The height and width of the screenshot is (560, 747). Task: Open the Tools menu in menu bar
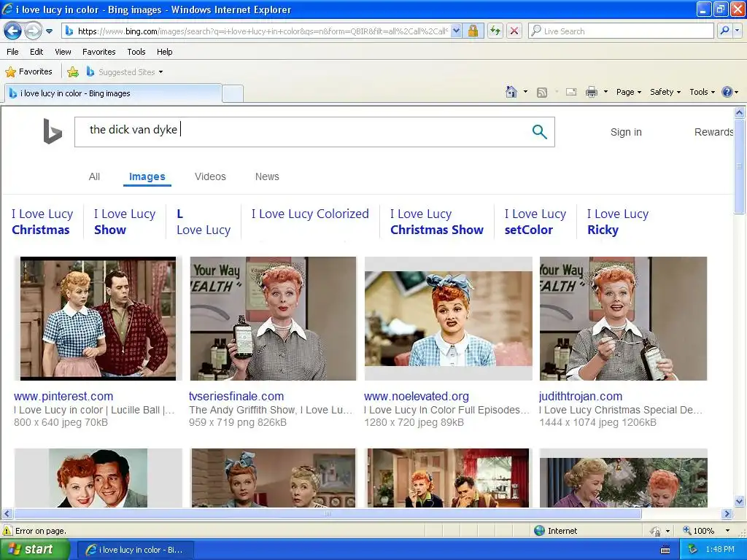coord(136,52)
